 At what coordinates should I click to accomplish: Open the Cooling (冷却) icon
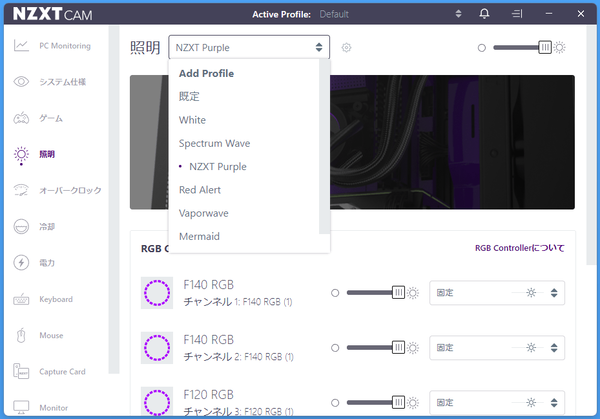tap(21, 227)
